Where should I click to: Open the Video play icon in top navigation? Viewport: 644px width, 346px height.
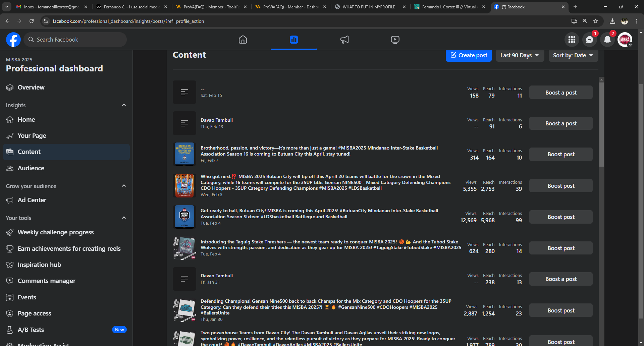click(395, 40)
